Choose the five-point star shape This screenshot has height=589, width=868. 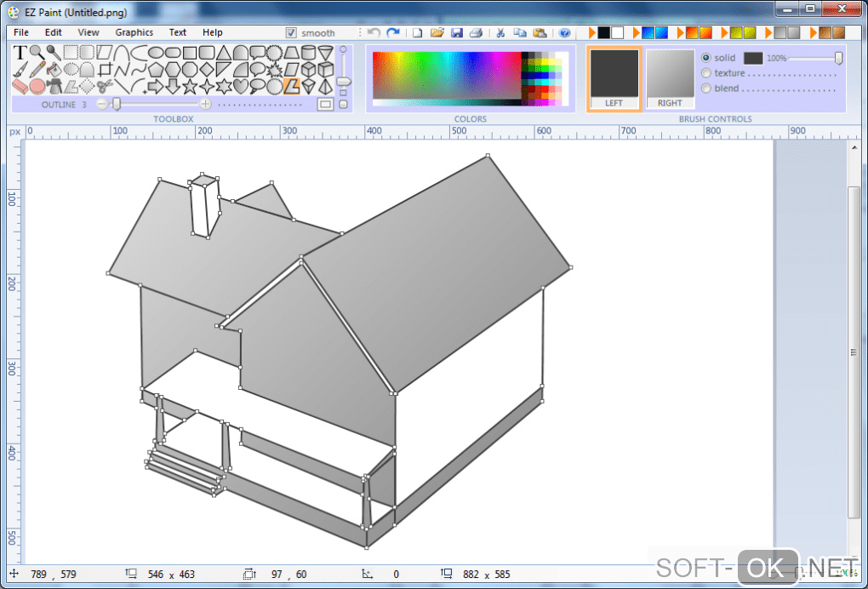[190, 86]
